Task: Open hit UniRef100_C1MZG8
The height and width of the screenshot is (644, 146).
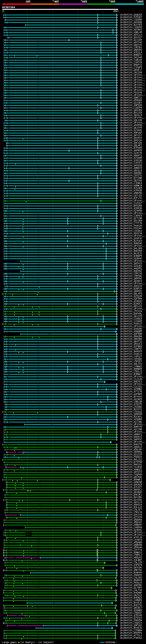Action: (x=131, y=27)
